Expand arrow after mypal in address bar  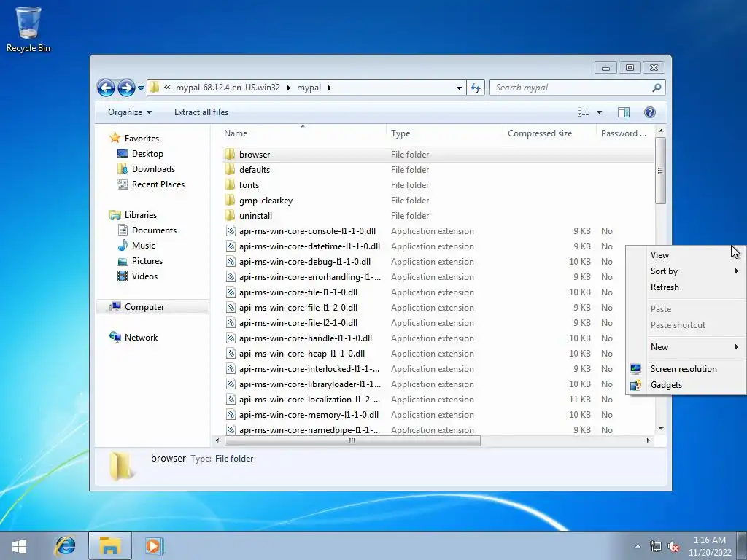329,87
